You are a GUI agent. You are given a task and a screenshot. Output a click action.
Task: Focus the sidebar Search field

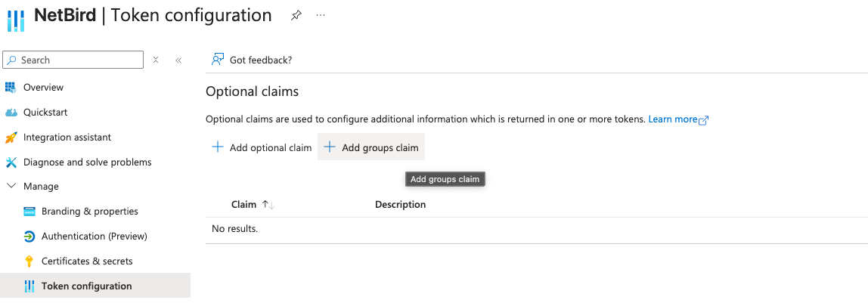73,60
